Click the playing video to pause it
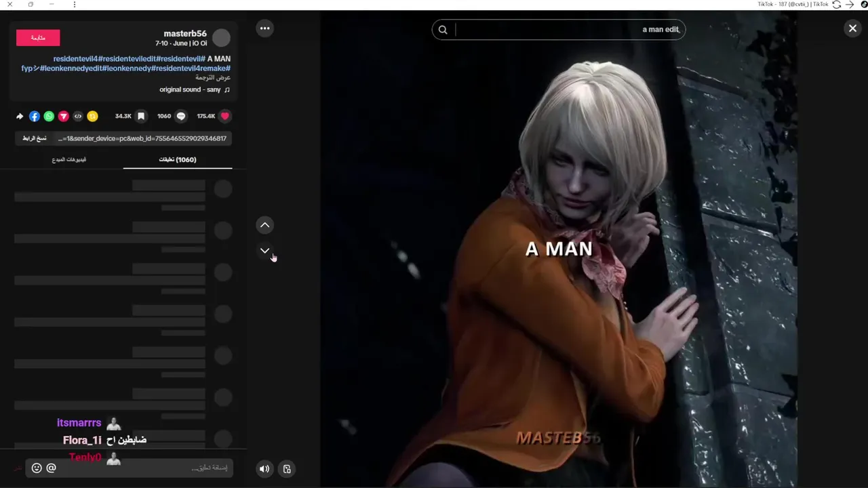 point(559,249)
